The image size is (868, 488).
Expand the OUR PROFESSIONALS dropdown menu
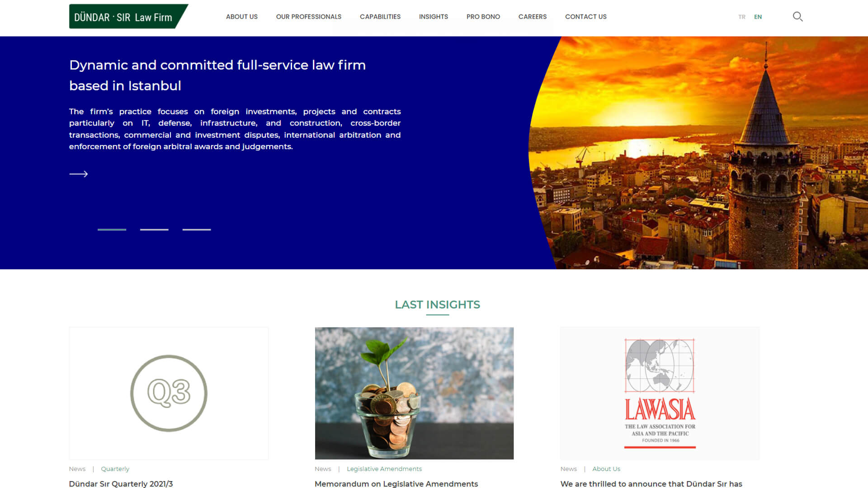[308, 17]
